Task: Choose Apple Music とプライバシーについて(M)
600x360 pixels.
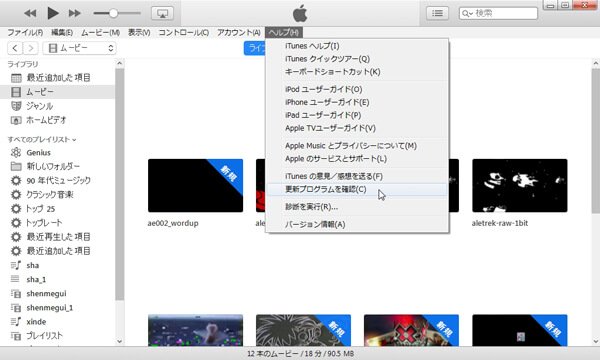Action: click(357, 146)
